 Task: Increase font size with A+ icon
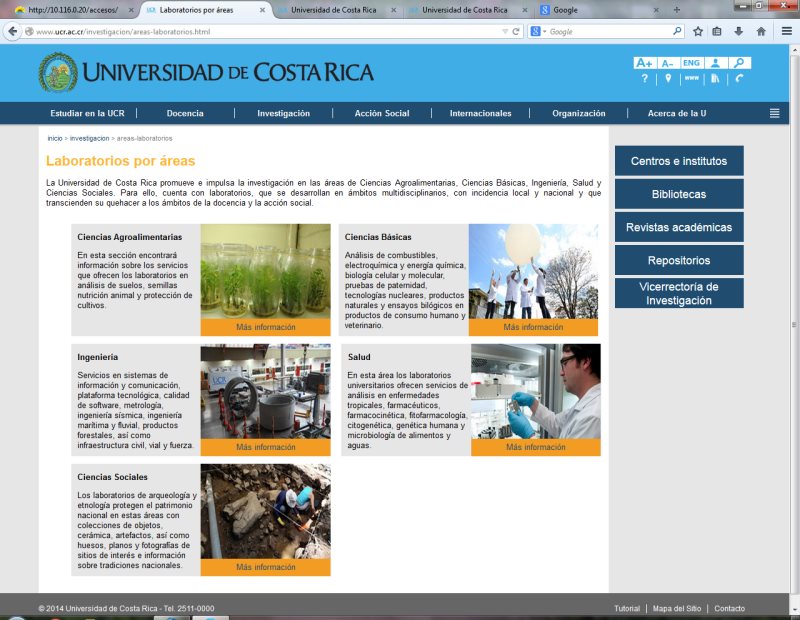click(x=644, y=63)
